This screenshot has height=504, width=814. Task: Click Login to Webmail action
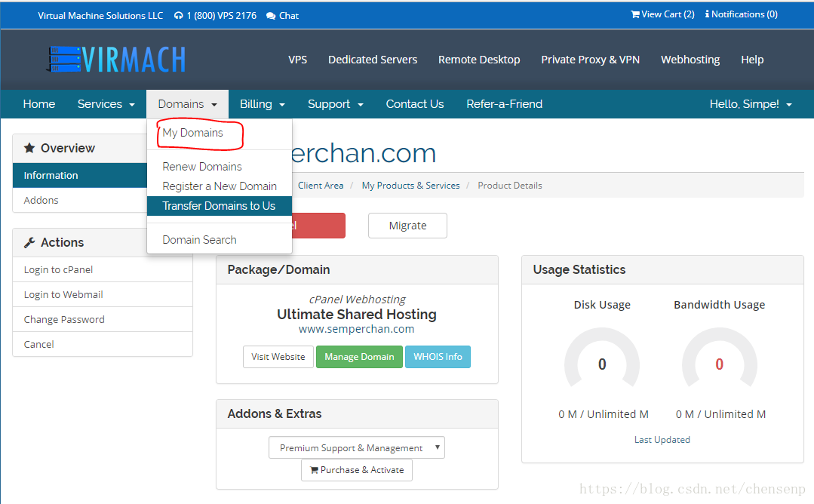(103, 295)
